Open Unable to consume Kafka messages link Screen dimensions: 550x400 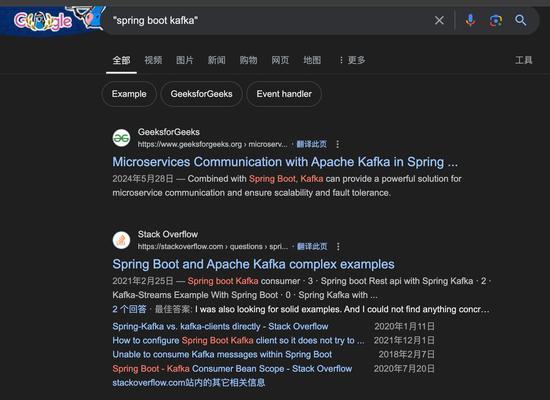(x=222, y=355)
